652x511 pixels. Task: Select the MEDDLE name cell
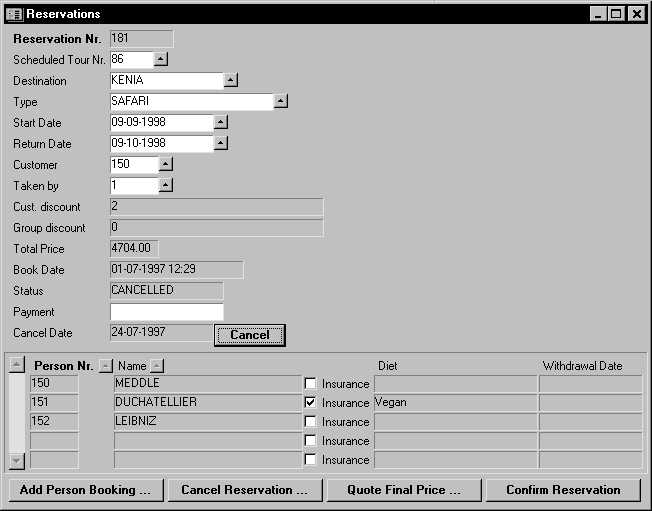207,383
